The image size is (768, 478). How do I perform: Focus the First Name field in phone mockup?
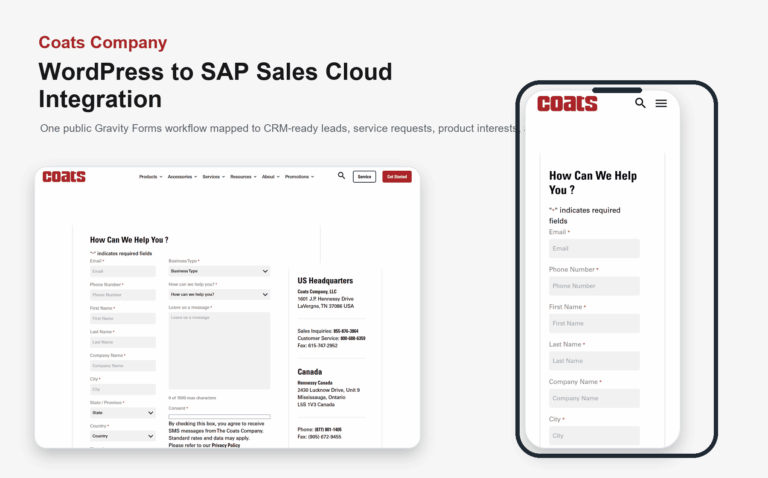point(594,323)
